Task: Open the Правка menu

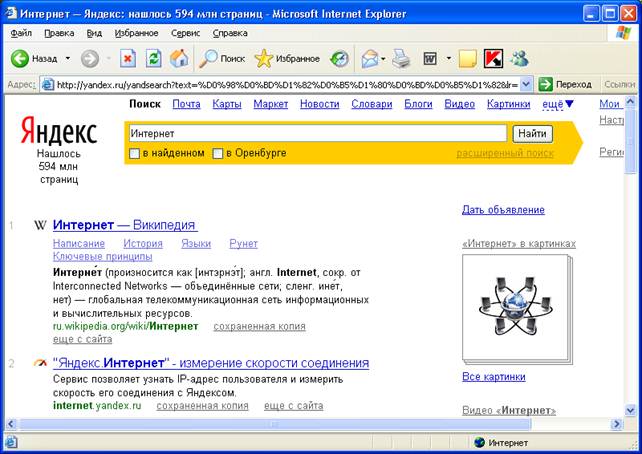Action: click(59, 33)
